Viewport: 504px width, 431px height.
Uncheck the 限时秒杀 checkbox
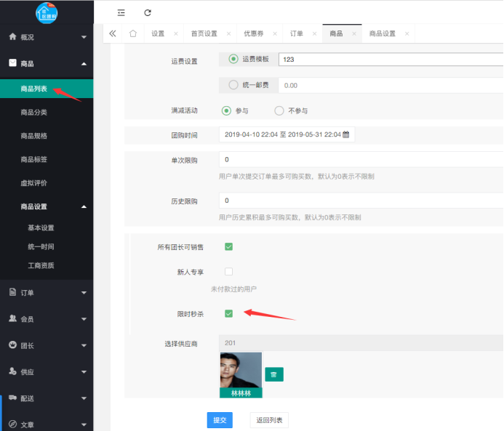coord(228,313)
